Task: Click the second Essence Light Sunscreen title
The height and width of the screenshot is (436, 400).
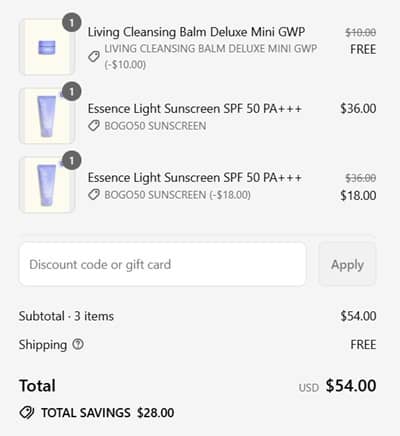Action: pyautogui.click(x=195, y=177)
